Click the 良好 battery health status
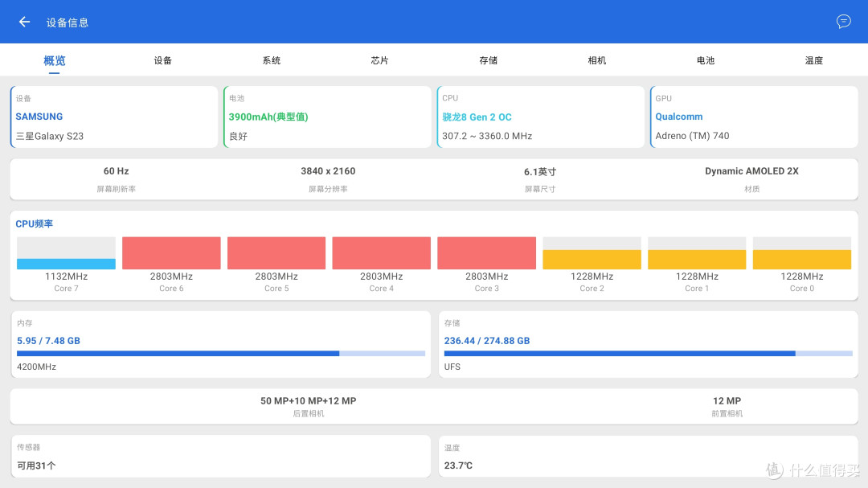The width and height of the screenshot is (868, 488). click(238, 136)
